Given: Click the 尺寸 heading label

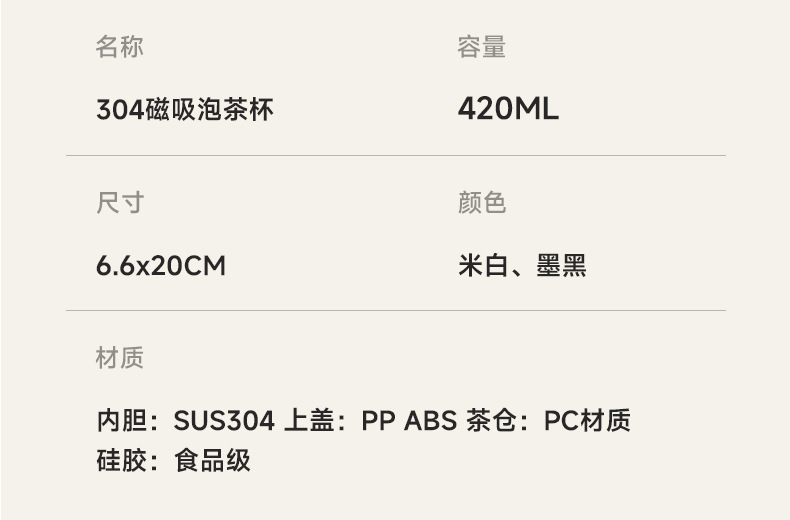Looking at the screenshot, I should [x=120, y=203].
